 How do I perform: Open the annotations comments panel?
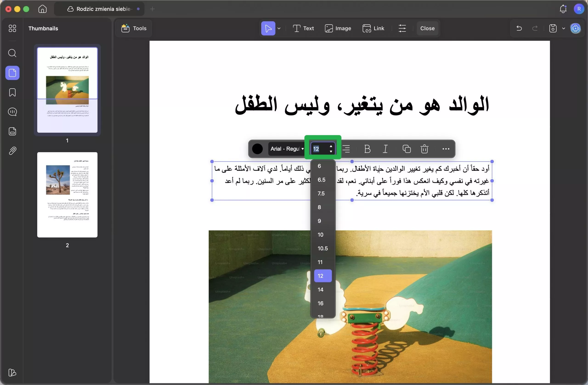pyautogui.click(x=12, y=112)
